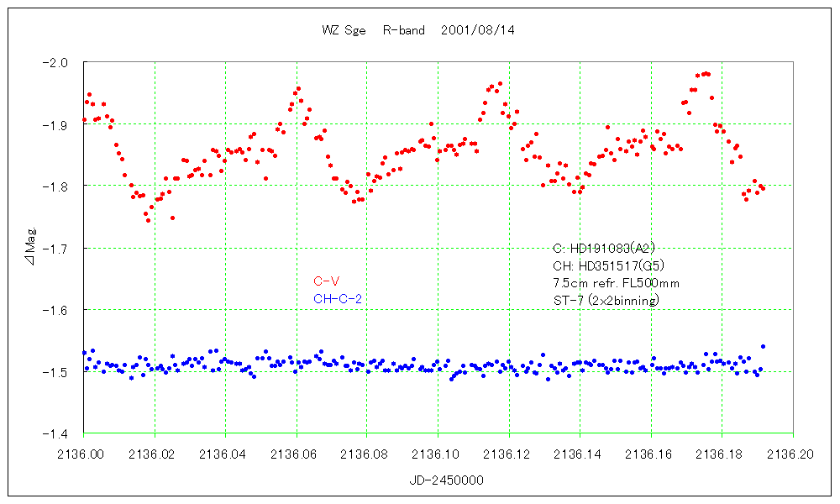Click the annotation "C: HD191083(A2)"
This screenshot has width=840, height=504.
coord(603,249)
